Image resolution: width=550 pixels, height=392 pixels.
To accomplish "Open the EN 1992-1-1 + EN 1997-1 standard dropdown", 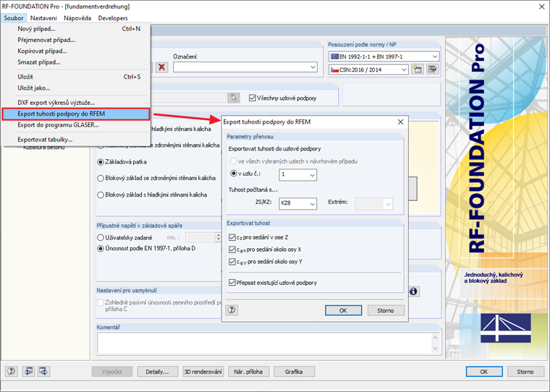I will coord(384,56).
